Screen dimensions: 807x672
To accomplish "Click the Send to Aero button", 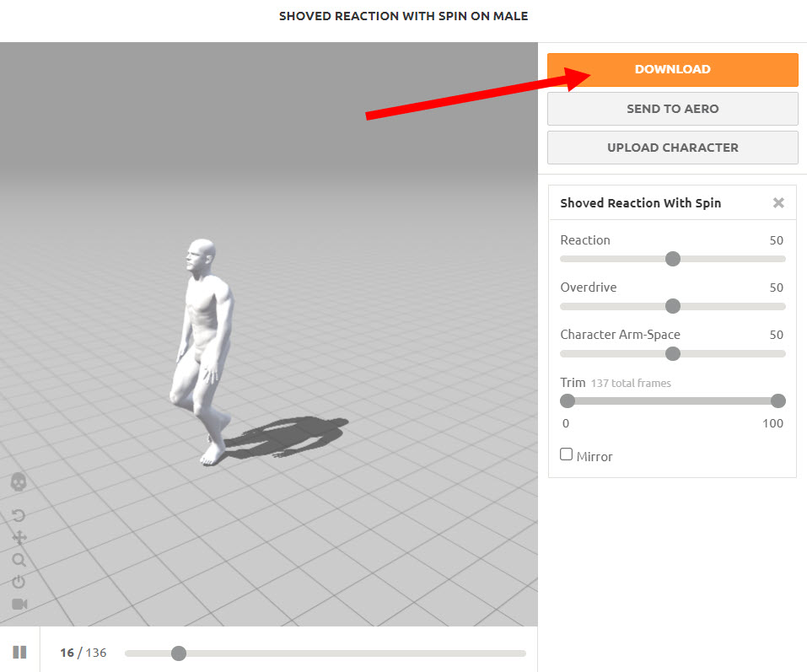I will 673,109.
